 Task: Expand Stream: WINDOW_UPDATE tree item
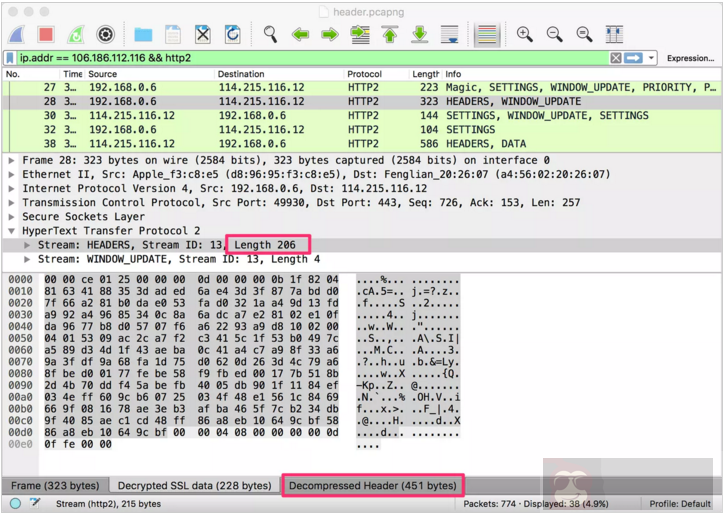tap(27, 259)
